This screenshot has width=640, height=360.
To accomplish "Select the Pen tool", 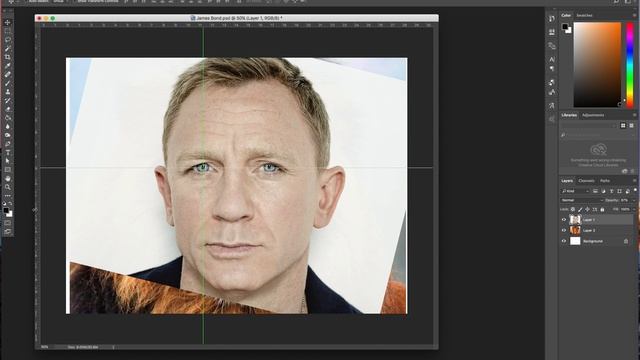I will (x=8, y=144).
